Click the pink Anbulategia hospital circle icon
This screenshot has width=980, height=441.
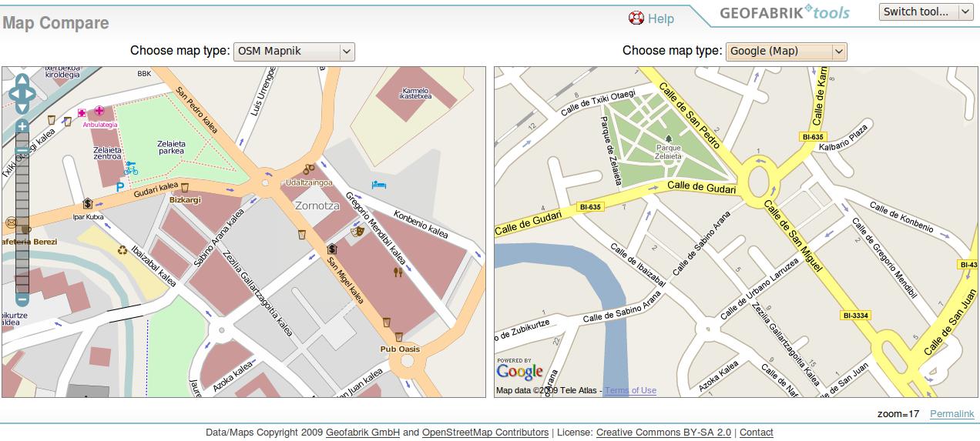pos(99,111)
